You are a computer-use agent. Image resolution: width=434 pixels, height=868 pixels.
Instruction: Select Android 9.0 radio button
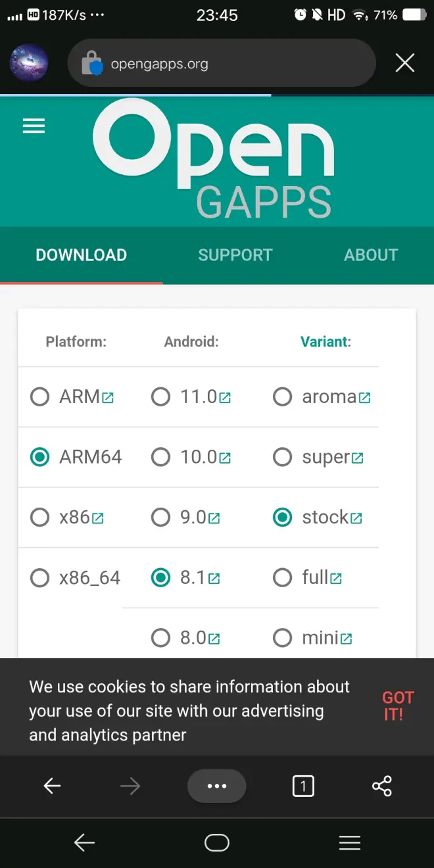[x=160, y=518]
